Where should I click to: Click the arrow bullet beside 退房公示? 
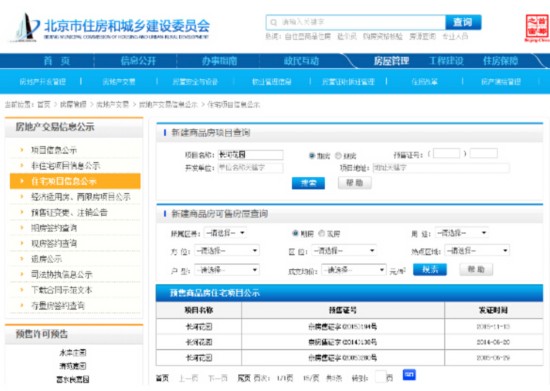(x=22, y=259)
